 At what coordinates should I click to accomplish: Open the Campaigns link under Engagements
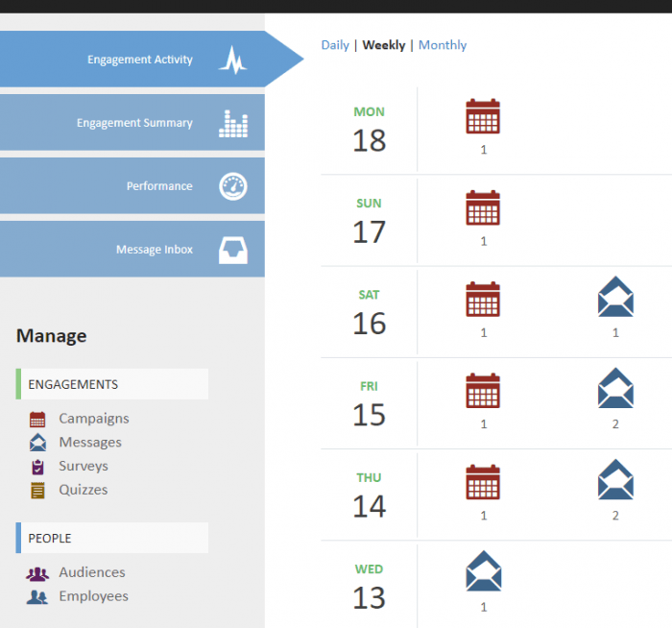pos(94,419)
